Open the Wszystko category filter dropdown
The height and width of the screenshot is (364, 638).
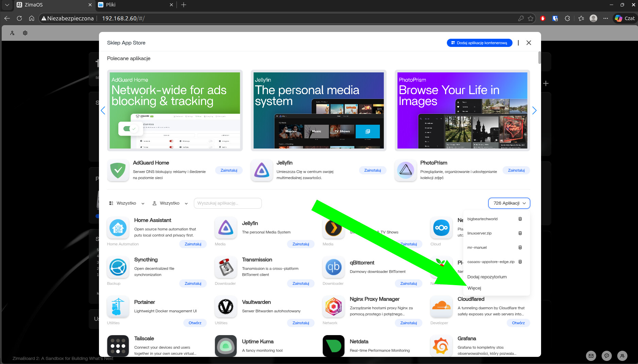(127, 203)
